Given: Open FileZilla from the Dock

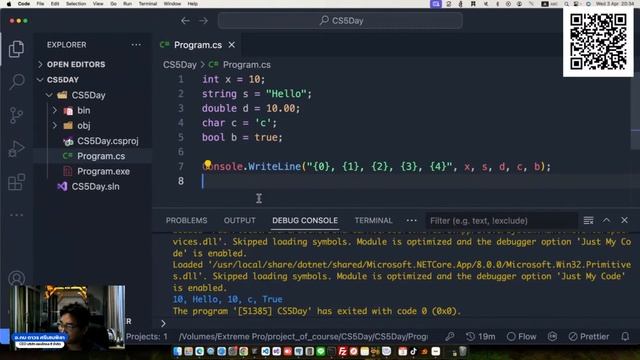Looking at the screenshot, I should pos(342,351).
